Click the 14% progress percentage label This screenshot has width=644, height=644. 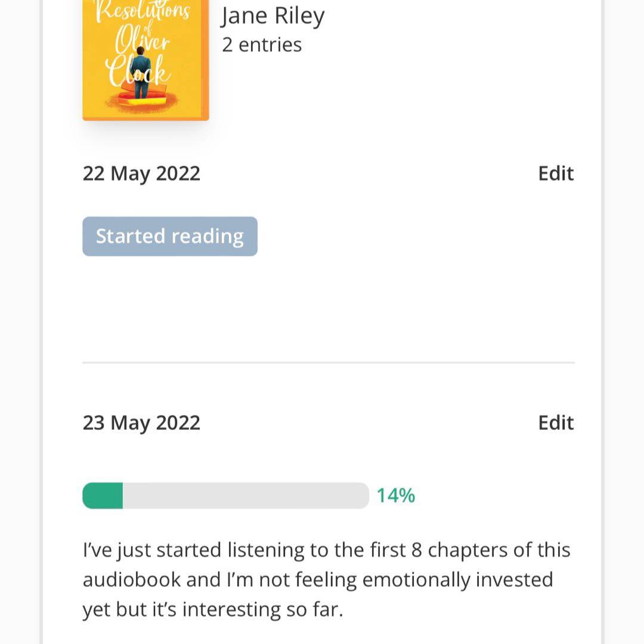coord(395,496)
